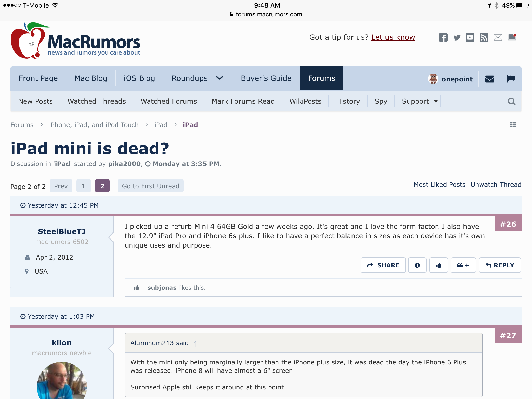
Task: Open Spy in sub-navigation
Action: pos(381,101)
